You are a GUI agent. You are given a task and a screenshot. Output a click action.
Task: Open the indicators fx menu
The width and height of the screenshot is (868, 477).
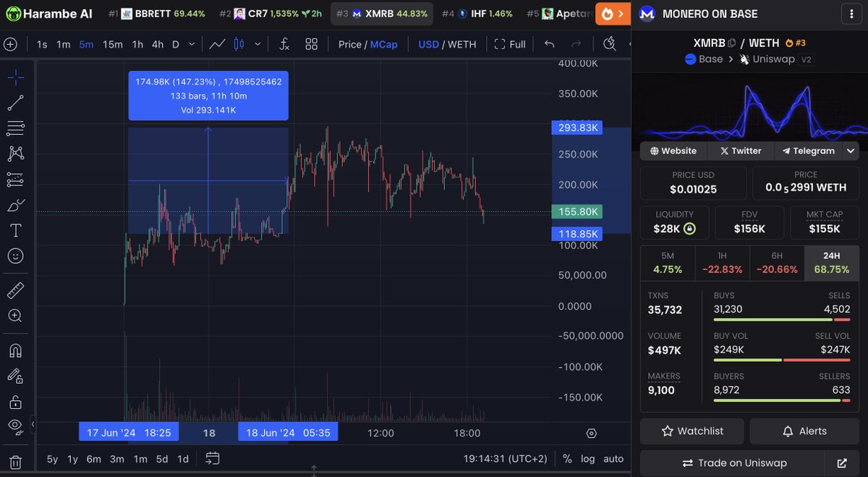(x=284, y=44)
